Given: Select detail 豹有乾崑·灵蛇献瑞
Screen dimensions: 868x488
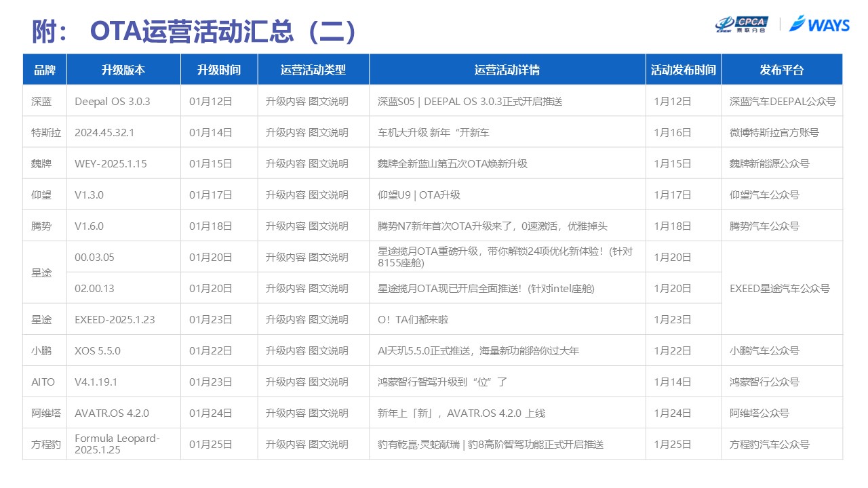Looking at the screenshot, I should [491, 445].
